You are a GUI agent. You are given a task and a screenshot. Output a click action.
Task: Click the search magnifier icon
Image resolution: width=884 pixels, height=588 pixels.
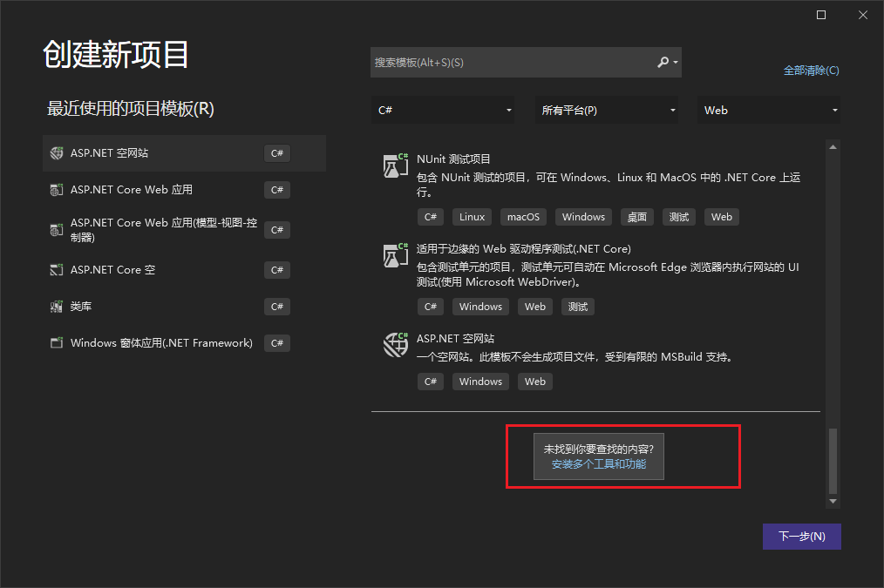tap(663, 62)
